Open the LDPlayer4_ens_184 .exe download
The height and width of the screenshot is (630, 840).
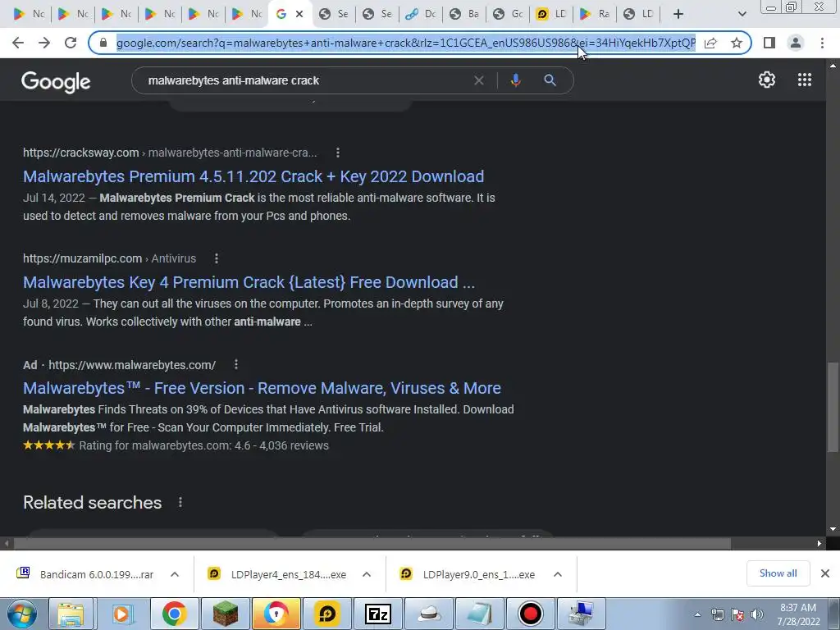pyautogui.click(x=288, y=574)
